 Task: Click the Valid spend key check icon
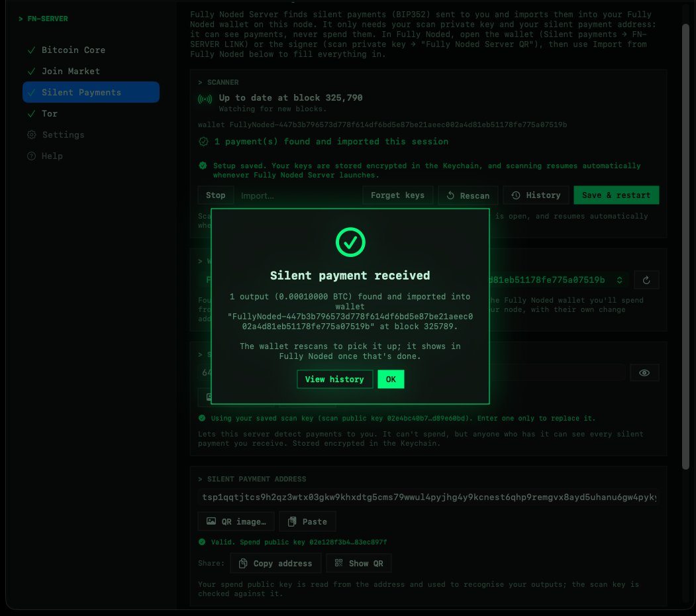(x=202, y=542)
